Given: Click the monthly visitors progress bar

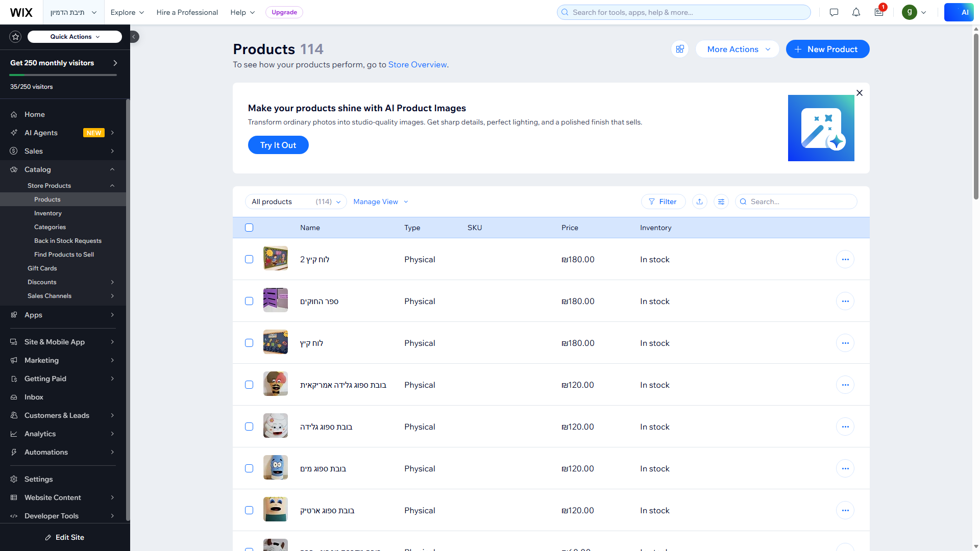Looking at the screenshot, I should (62, 74).
